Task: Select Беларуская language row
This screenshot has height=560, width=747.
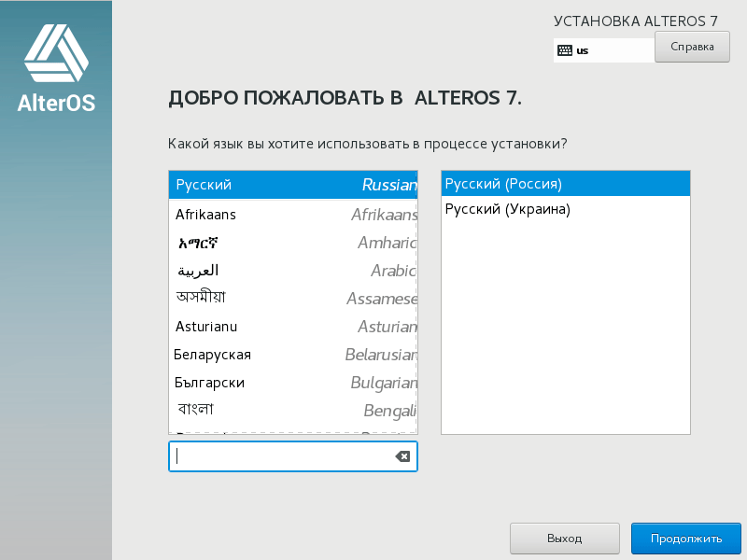Action: [x=293, y=355]
